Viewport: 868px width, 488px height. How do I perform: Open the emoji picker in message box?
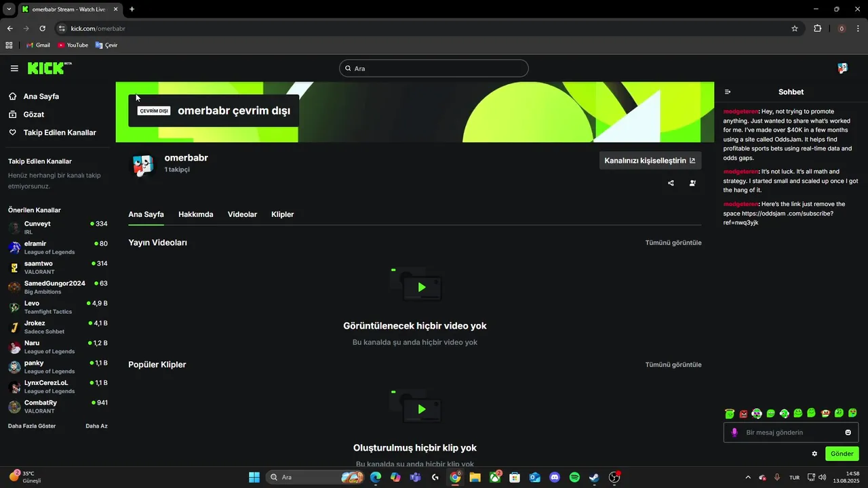click(x=848, y=432)
